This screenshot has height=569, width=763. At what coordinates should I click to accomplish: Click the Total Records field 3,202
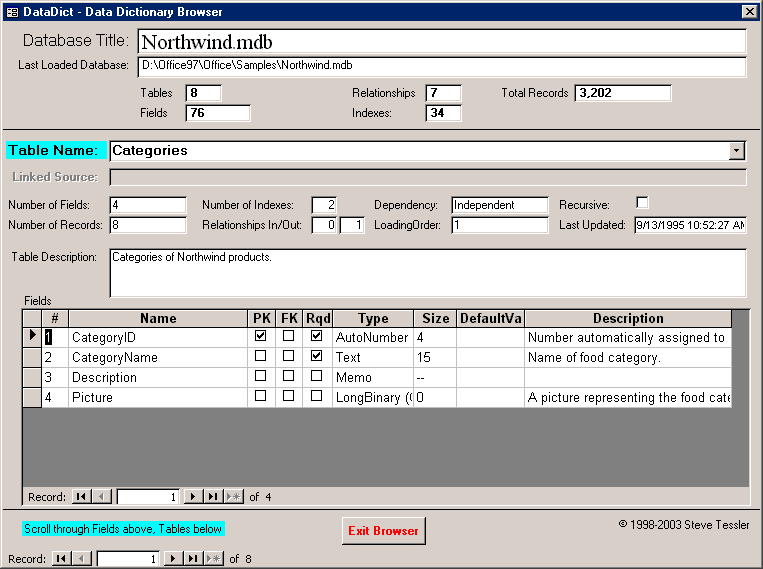coord(623,93)
